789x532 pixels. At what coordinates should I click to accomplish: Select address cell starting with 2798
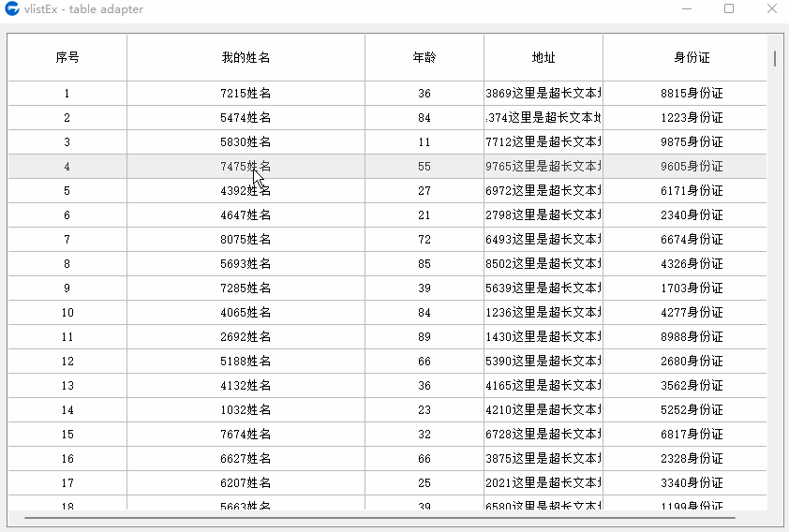543,215
